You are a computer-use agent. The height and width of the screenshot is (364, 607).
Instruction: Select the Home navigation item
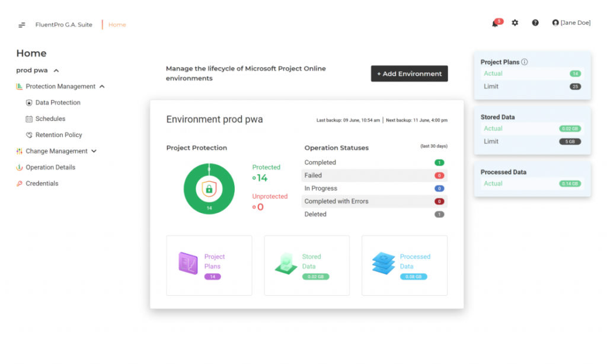117,24
